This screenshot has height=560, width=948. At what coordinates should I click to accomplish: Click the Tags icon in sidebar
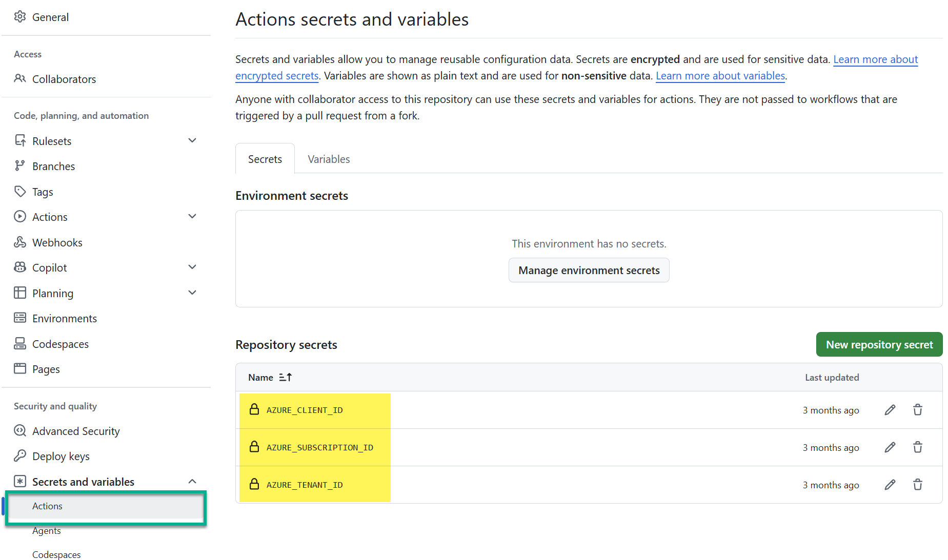20,192
